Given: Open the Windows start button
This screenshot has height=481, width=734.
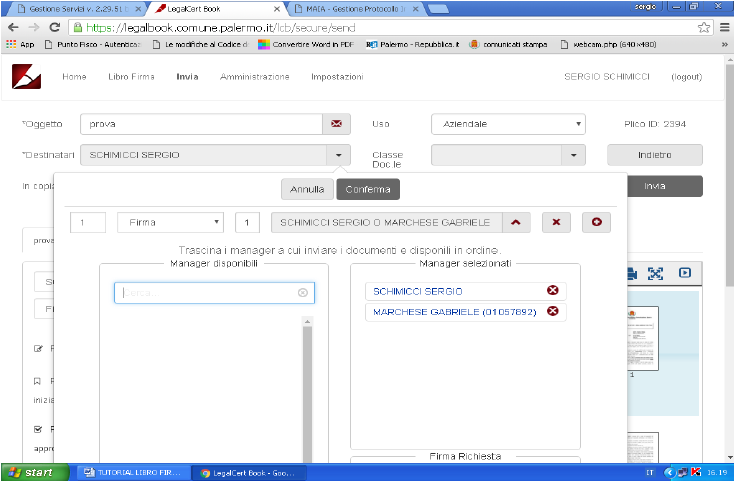Looking at the screenshot, I should click(35, 472).
